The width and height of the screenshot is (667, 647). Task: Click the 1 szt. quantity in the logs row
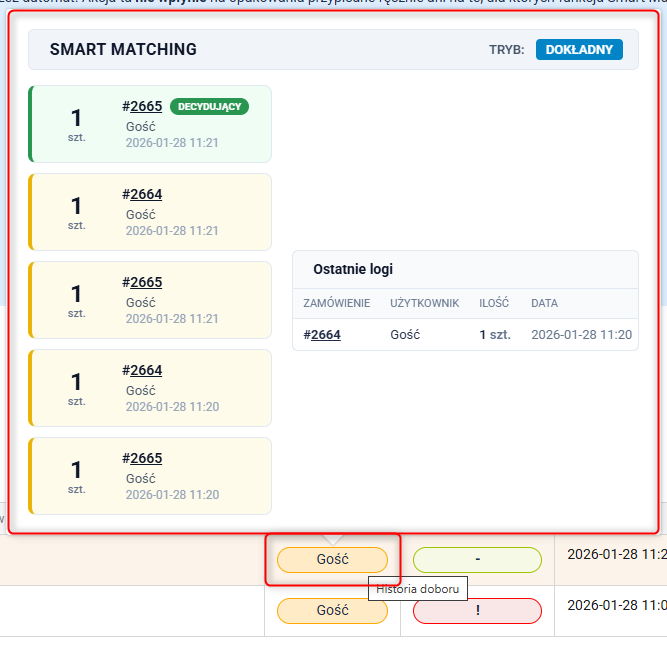[495, 335]
